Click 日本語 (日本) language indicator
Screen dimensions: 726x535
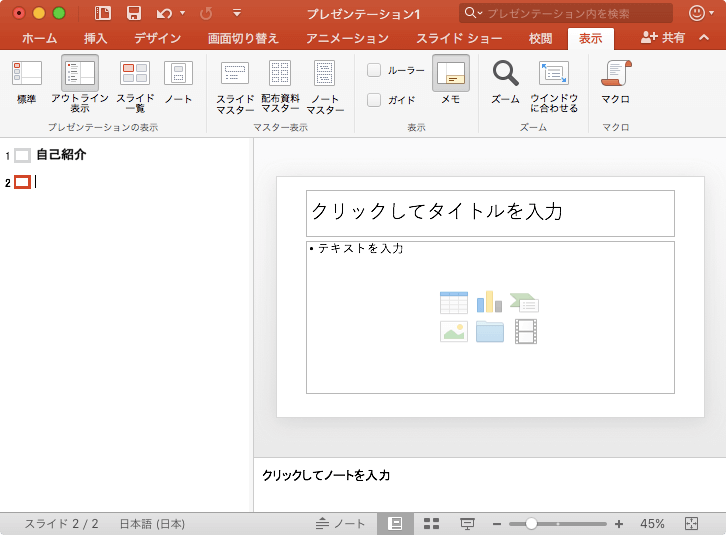coord(152,524)
